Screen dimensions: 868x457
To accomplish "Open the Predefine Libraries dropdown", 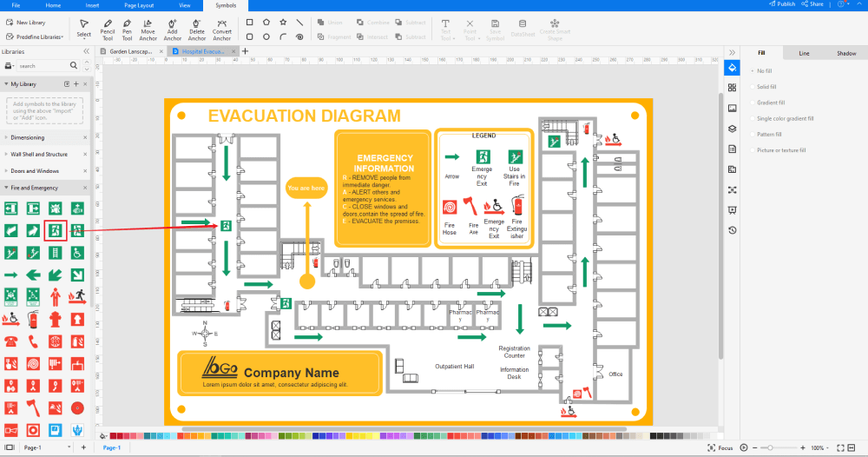I will [36, 37].
